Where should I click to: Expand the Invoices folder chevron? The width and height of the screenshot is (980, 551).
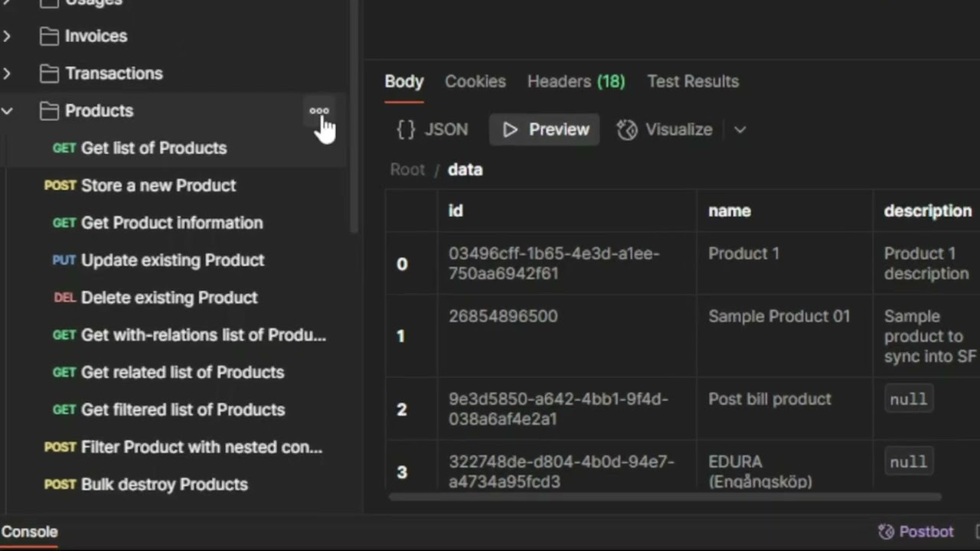[7, 36]
